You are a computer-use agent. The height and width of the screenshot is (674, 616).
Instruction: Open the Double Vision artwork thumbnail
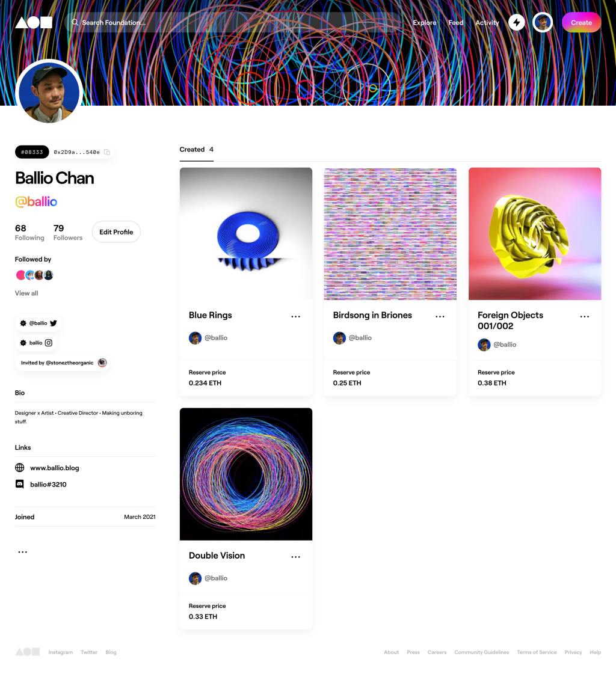(x=246, y=474)
